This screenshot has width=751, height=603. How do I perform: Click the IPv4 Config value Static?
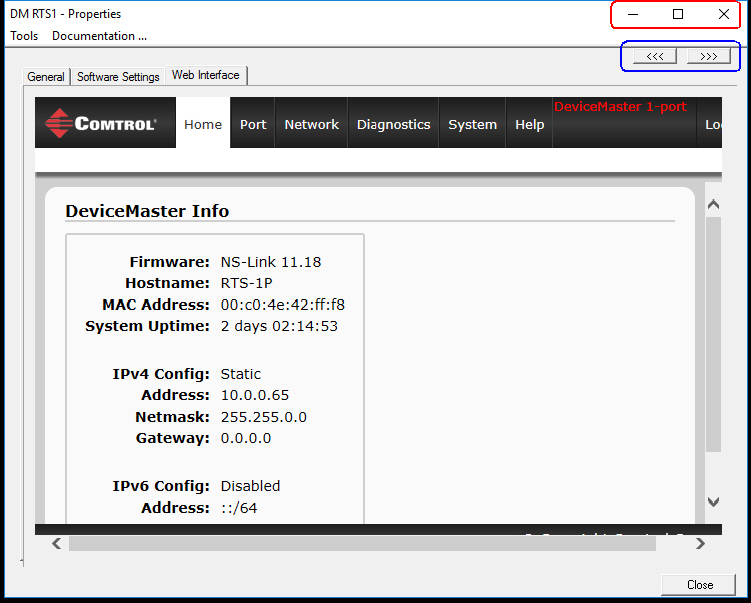pyautogui.click(x=240, y=374)
